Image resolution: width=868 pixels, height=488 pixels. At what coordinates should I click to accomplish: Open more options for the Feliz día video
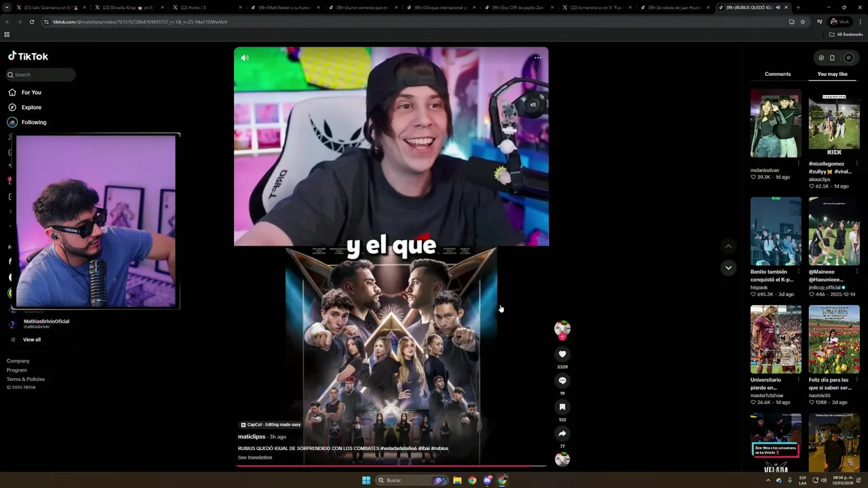pyautogui.click(x=856, y=380)
